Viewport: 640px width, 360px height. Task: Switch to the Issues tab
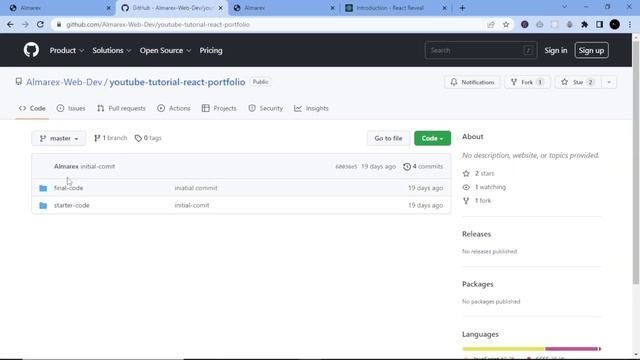[x=71, y=108]
